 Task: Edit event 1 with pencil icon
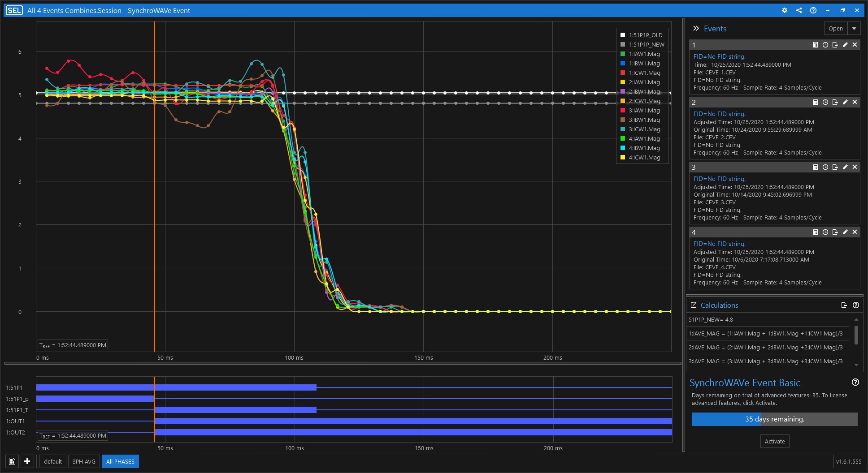click(x=845, y=45)
